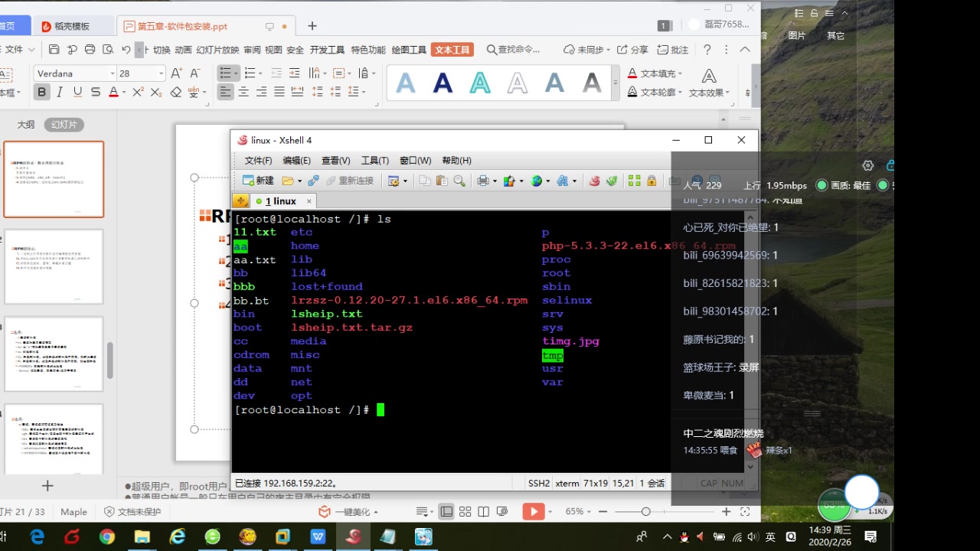Click the subscript X₂ icon
Image resolution: width=980 pixels, height=551 pixels.
(156, 92)
